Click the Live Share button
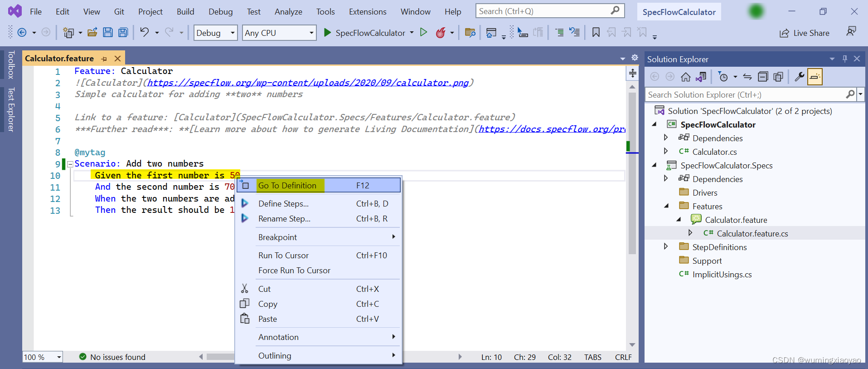Screen dimensions: 868x369 [805, 33]
